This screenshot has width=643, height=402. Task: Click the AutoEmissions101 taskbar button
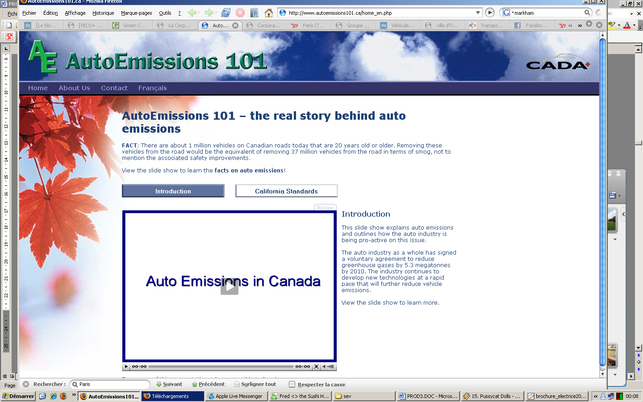[x=109, y=396]
